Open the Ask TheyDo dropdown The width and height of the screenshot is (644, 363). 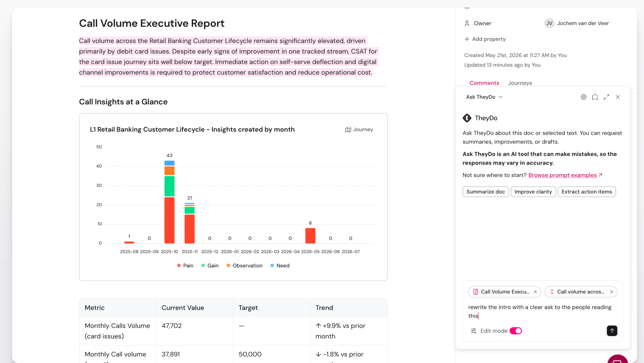point(484,97)
